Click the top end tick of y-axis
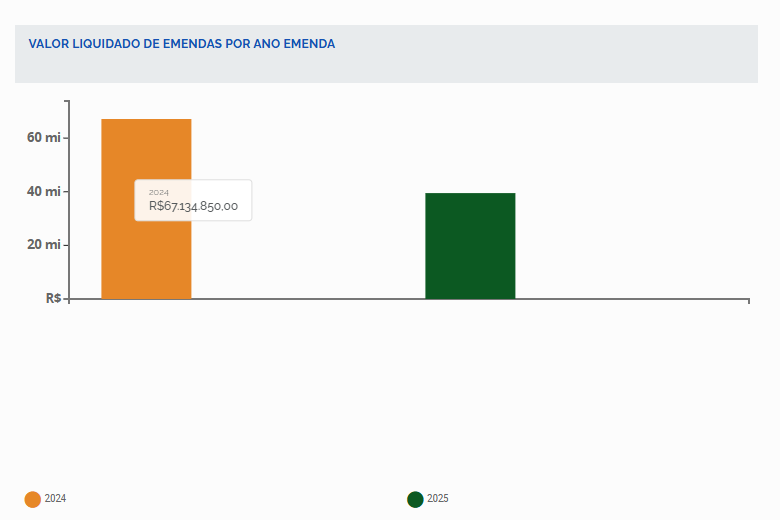Screen dimensions: 780x520 click(x=67, y=101)
